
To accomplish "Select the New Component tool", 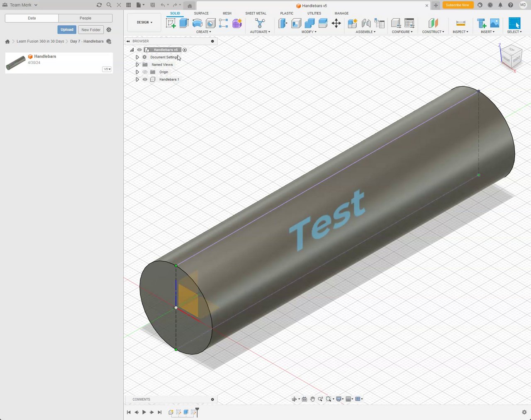I will [353, 23].
